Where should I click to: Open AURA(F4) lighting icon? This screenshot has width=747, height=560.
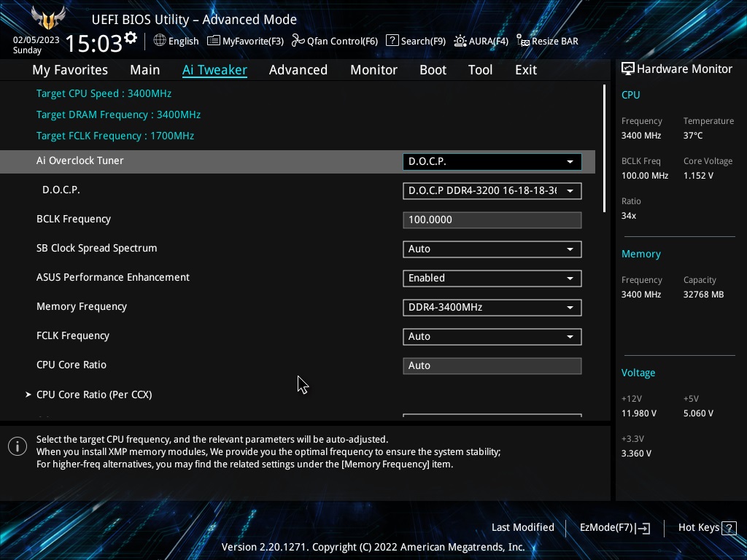click(460, 41)
